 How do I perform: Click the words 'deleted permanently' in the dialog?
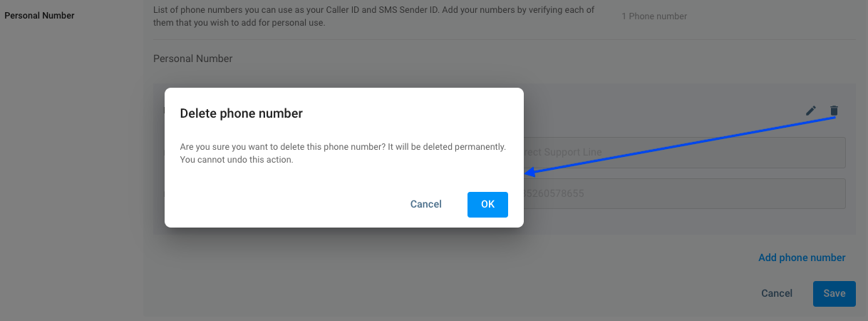(460, 147)
